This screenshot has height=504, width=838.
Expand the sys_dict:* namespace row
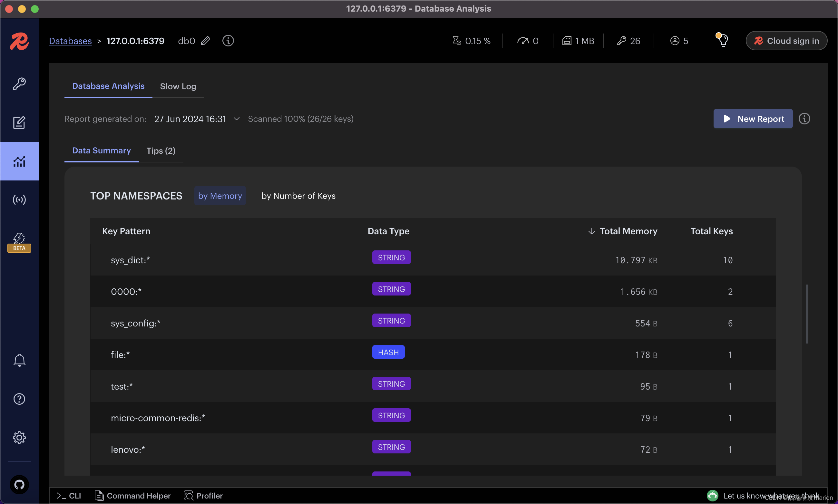point(130,260)
